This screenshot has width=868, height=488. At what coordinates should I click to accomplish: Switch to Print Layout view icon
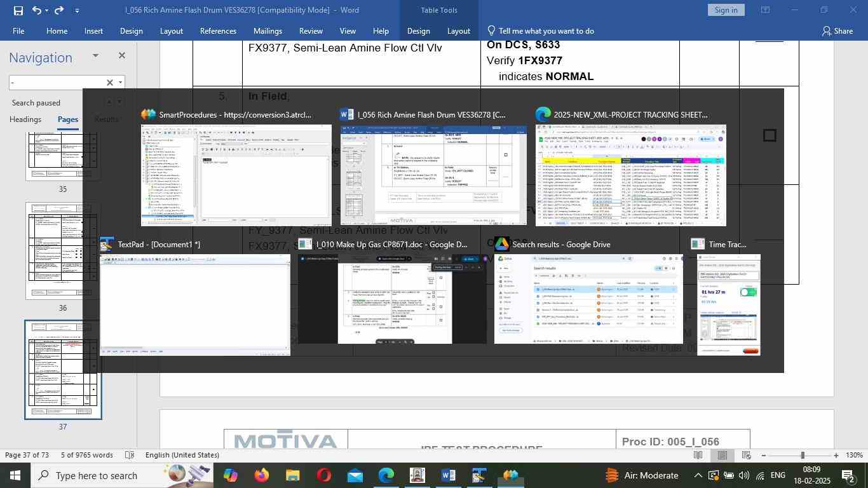722,455
